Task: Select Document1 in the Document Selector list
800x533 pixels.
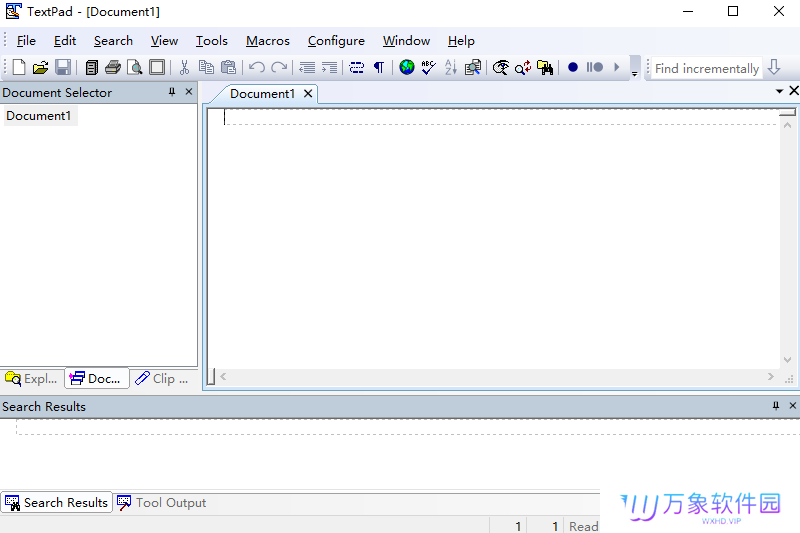Action: pos(39,116)
